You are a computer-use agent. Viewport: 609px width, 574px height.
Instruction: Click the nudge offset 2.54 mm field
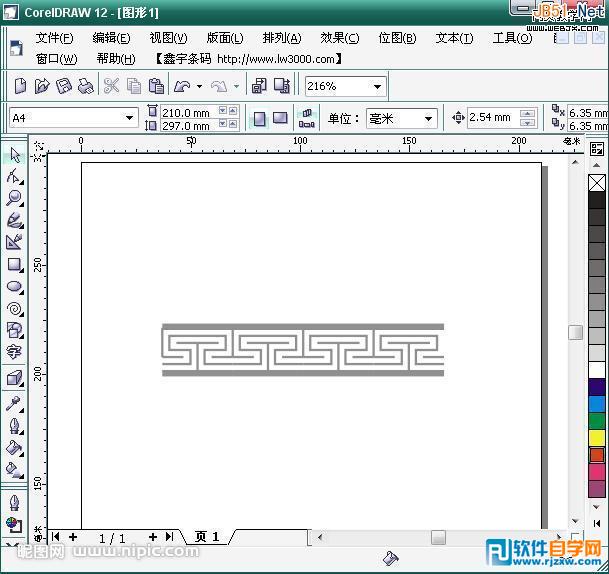[x=492, y=118]
